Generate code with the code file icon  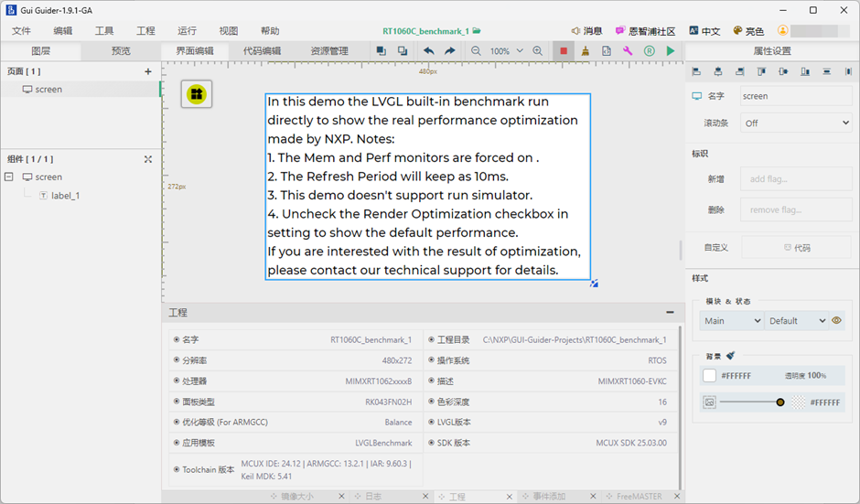(607, 51)
